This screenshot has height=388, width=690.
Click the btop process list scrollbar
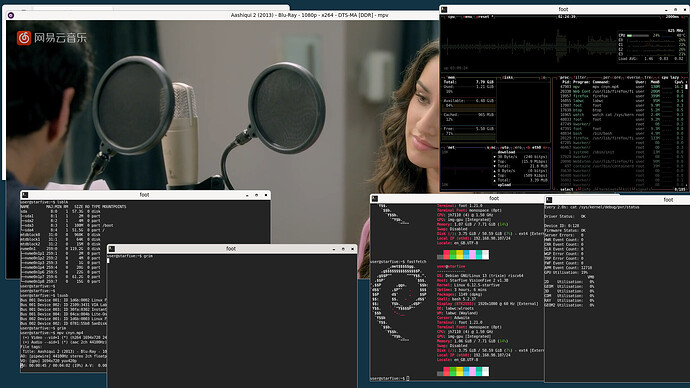(686, 87)
